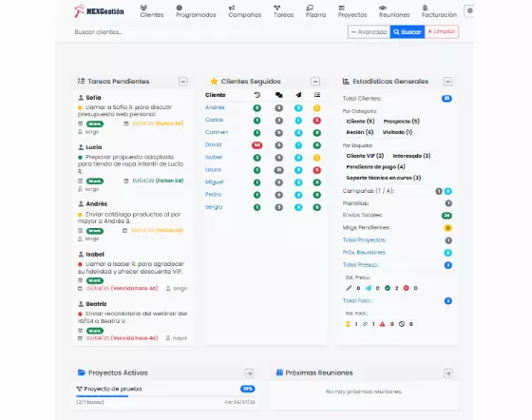Viewport: 532px width, 420px height.
Task: Open the Programados menu
Action: tap(196, 11)
